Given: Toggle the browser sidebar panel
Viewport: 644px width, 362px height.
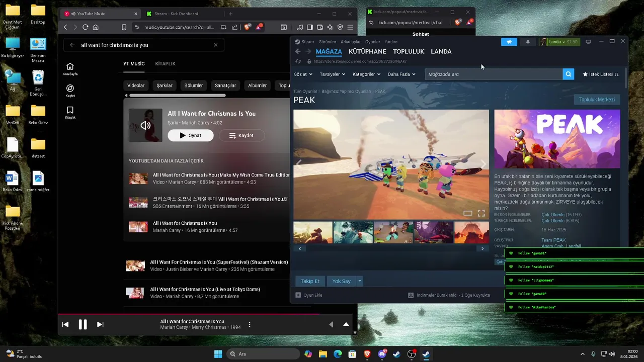Looking at the screenshot, I should point(310,27).
